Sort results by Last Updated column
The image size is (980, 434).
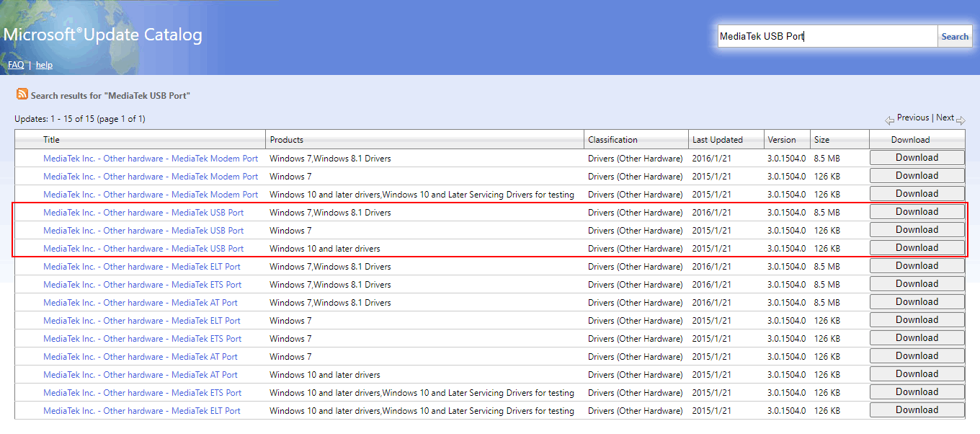[718, 140]
